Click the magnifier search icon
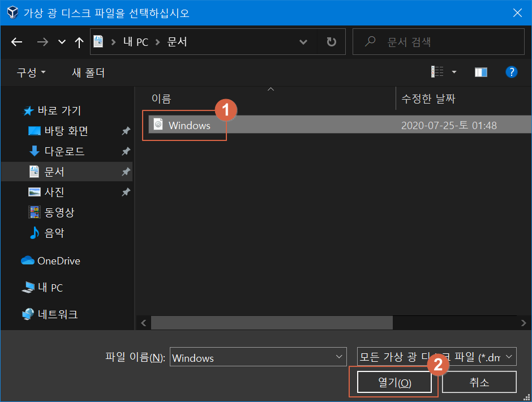 coord(370,41)
